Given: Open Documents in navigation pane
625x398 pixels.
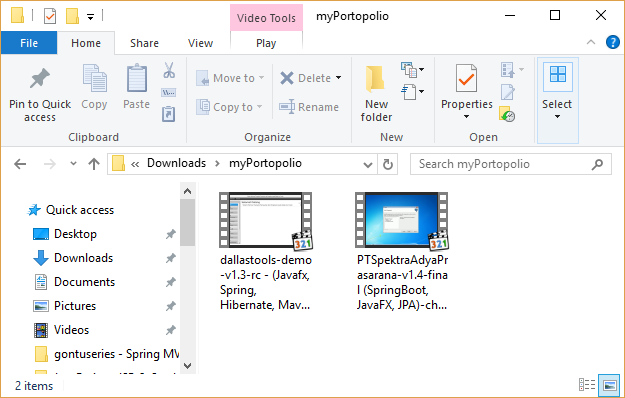Looking at the screenshot, I should (74, 282).
